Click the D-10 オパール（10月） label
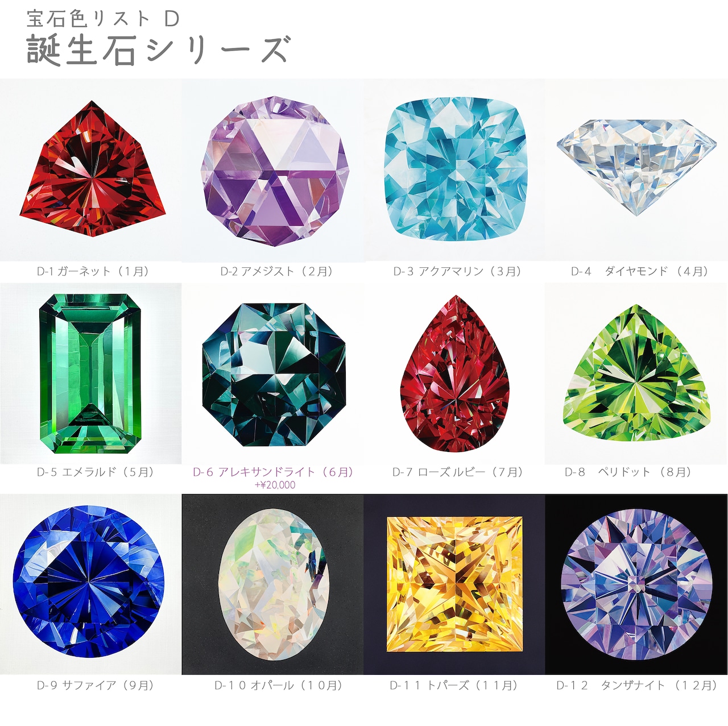This screenshot has height=726, width=728. (x=279, y=685)
